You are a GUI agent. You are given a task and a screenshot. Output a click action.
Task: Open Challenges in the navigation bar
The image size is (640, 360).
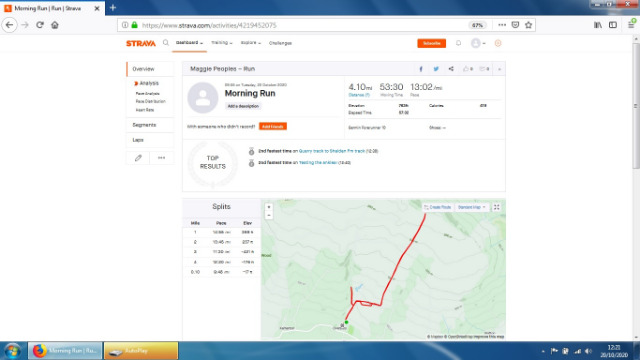[280, 43]
